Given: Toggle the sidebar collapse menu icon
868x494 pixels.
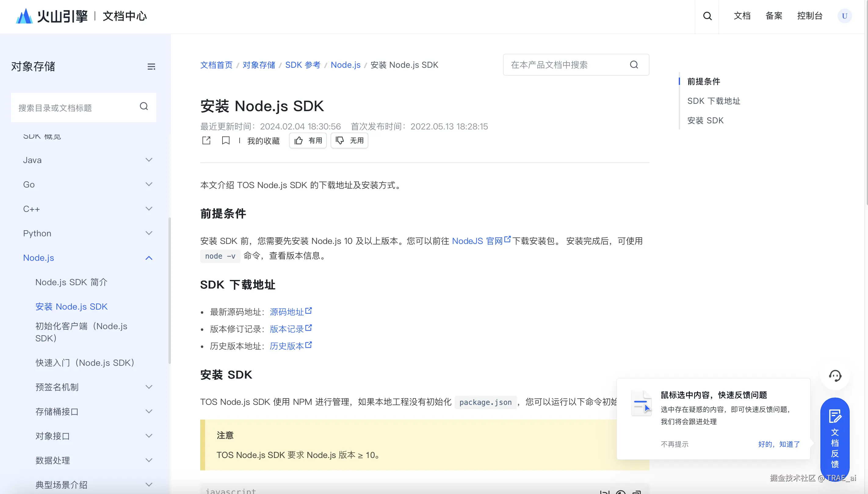Looking at the screenshot, I should coord(151,67).
